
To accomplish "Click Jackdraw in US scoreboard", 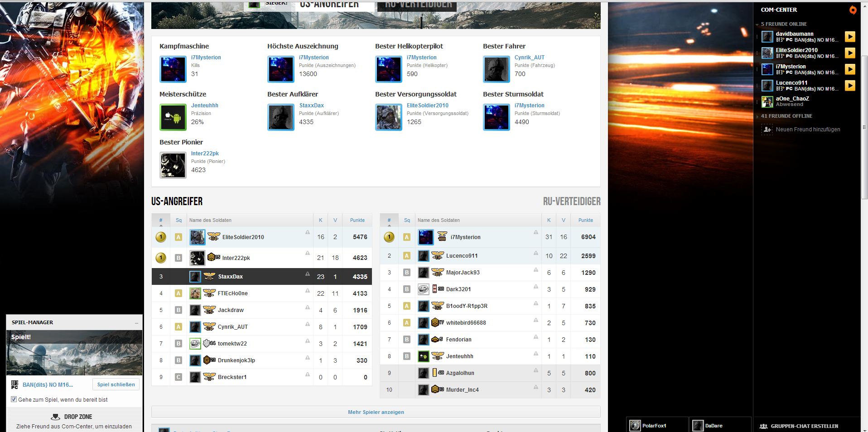I will (x=231, y=310).
